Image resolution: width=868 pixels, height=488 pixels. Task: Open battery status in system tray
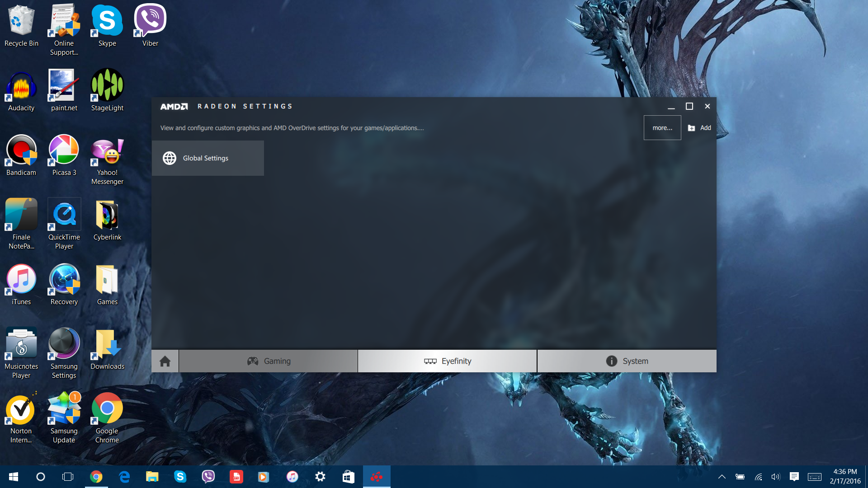tap(740, 477)
